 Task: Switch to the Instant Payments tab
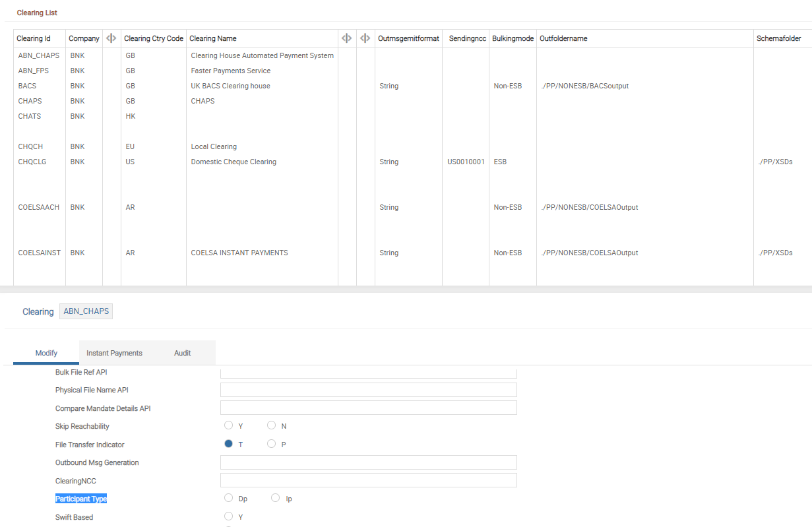(x=114, y=353)
